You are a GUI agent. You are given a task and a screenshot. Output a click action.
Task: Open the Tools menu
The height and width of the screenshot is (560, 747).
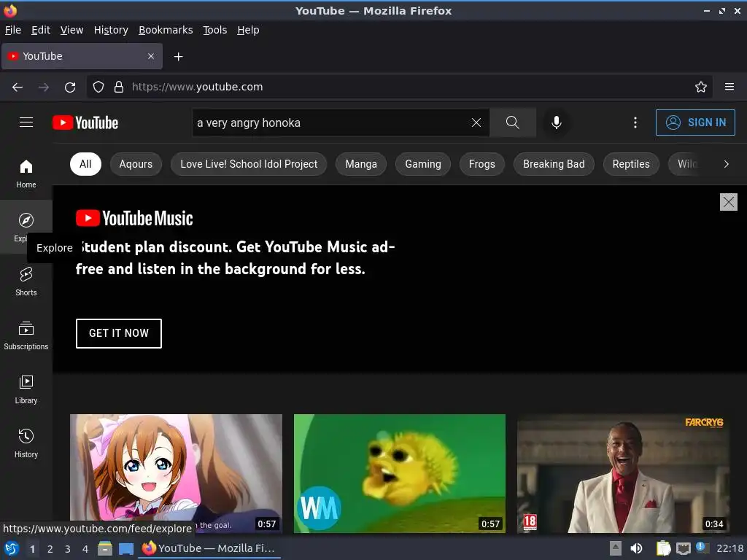point(215,30)
